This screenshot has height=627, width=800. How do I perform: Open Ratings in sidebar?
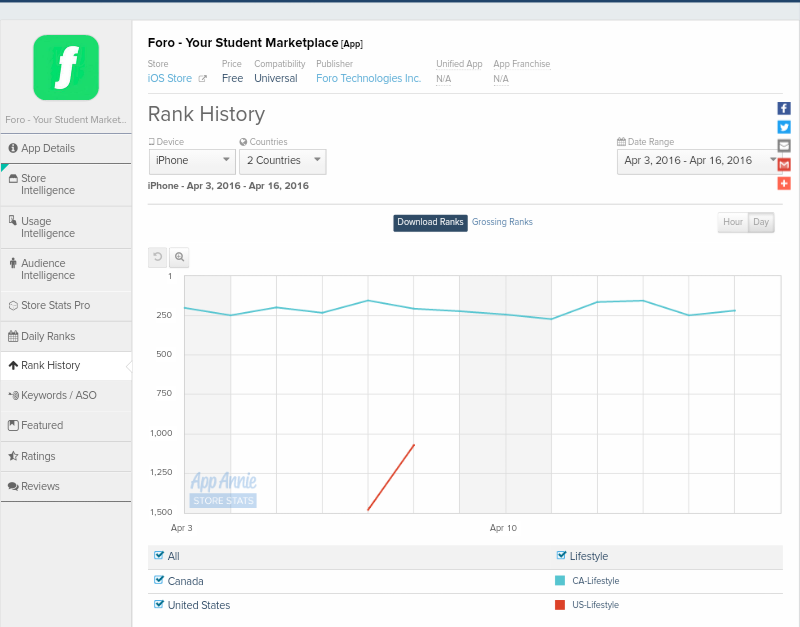[x=66, y=456]
